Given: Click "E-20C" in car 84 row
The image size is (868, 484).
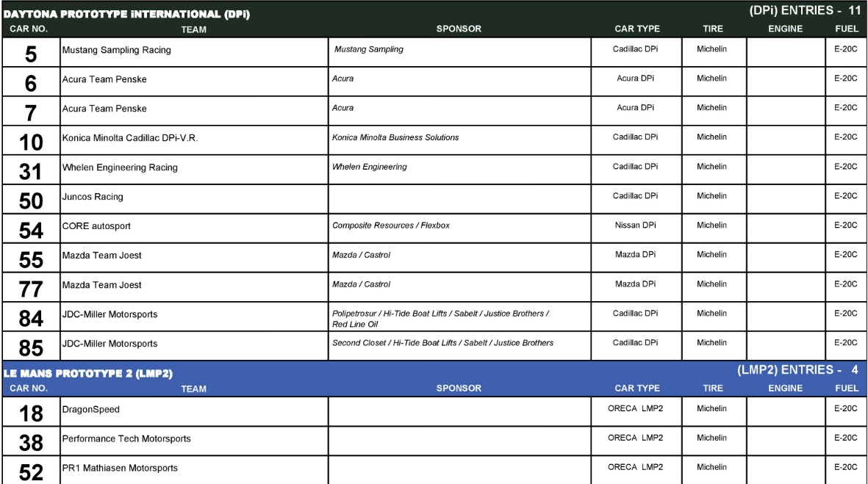Looking at the screenshot, I should tap(846, 313).
